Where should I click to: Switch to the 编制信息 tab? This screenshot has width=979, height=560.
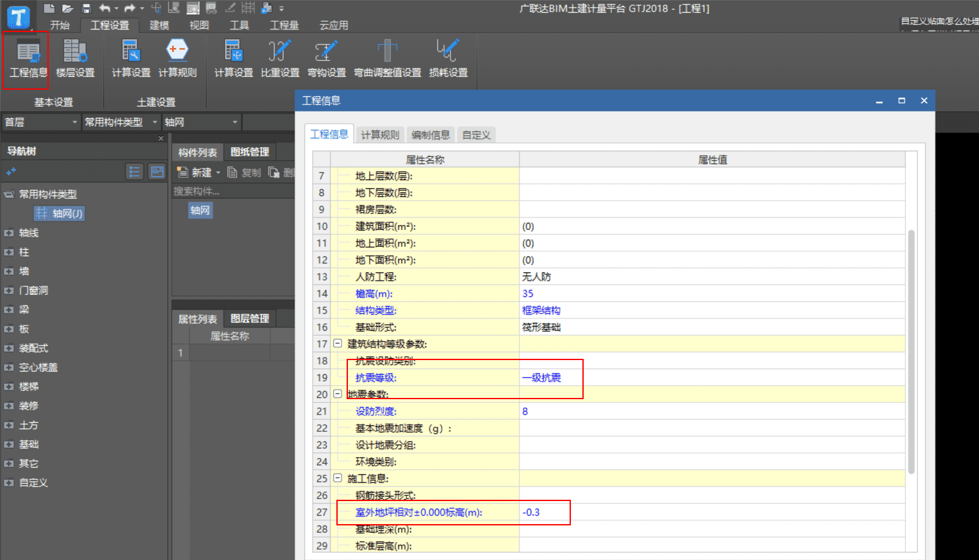point(430,135)
